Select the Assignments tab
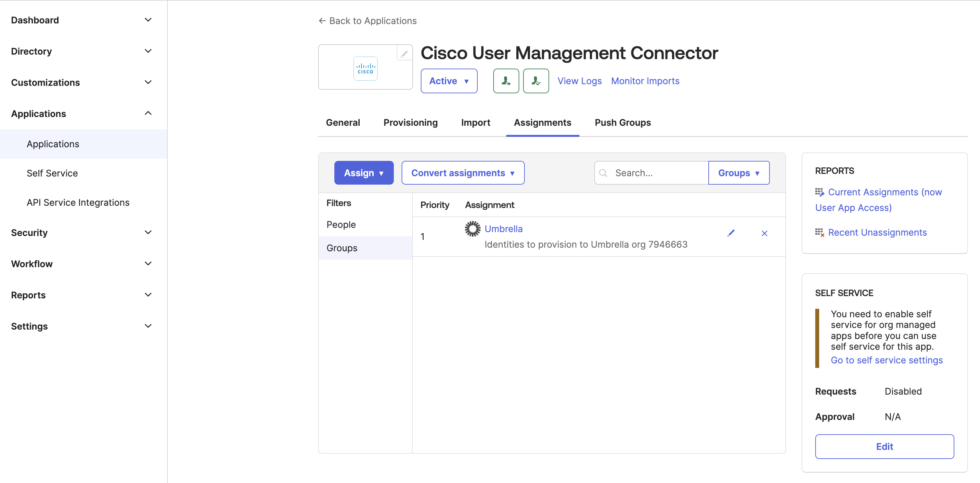The height and width of the screenshot is (483, 980). coord(543,123)
